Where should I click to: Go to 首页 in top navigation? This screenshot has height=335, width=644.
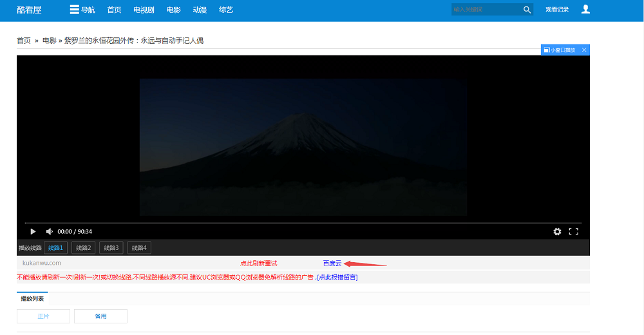pos(114,10)
